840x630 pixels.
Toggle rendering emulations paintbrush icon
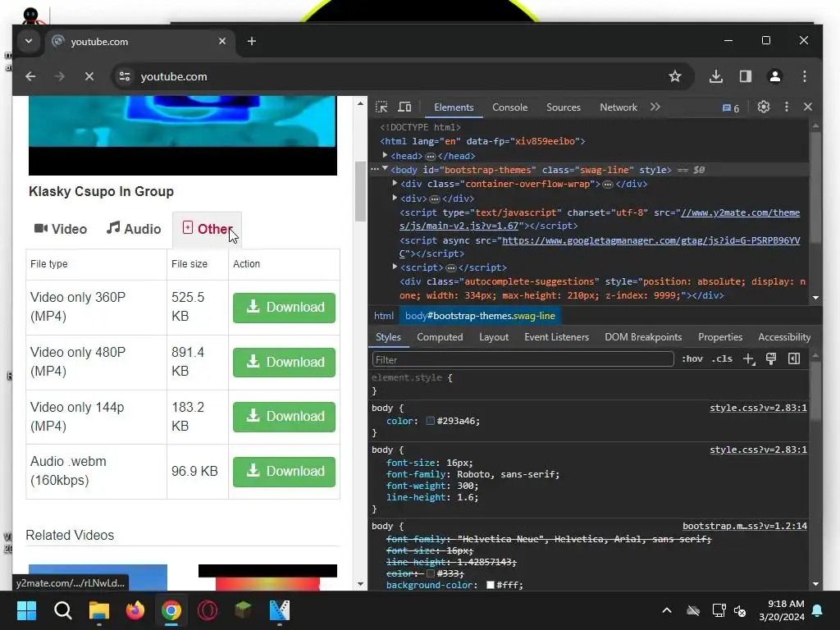(x=771, y=359)
